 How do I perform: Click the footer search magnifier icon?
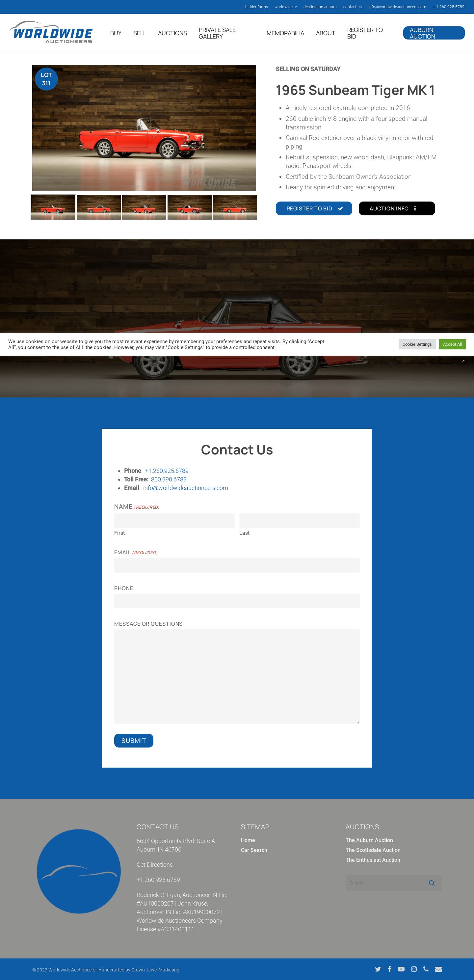pos(432,883)
